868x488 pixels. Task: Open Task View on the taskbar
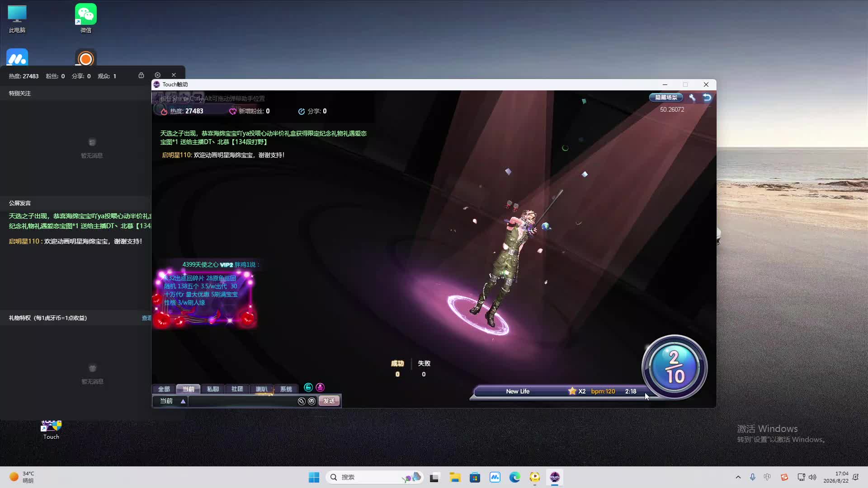[434, 477]
